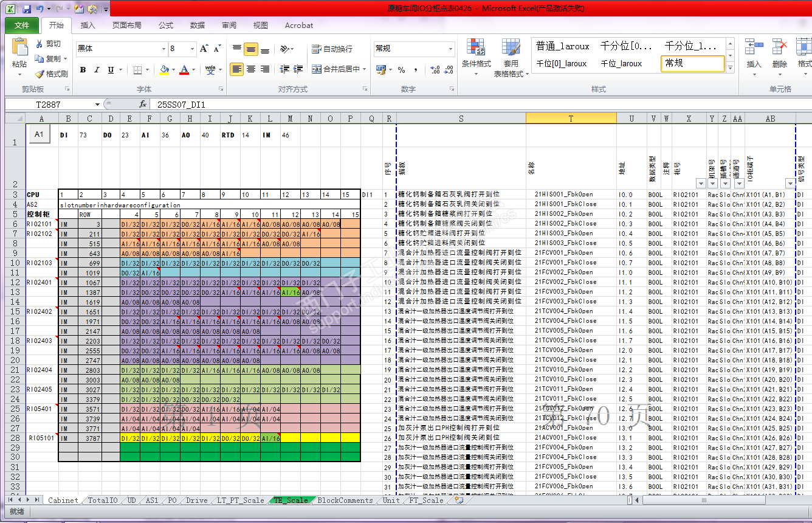The image size is (812, 523).
Task: Click the Cut scissors icon
Action: (40, 44)
